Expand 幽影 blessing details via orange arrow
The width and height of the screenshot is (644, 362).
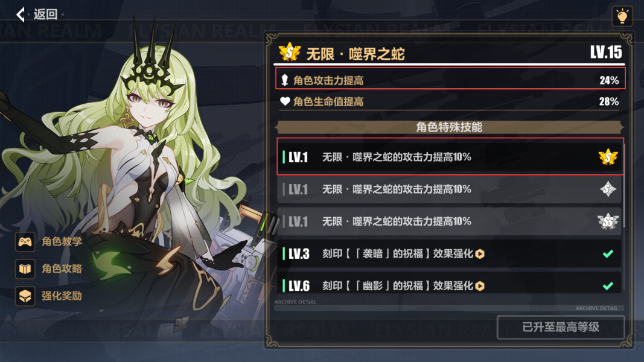point(480,286)
